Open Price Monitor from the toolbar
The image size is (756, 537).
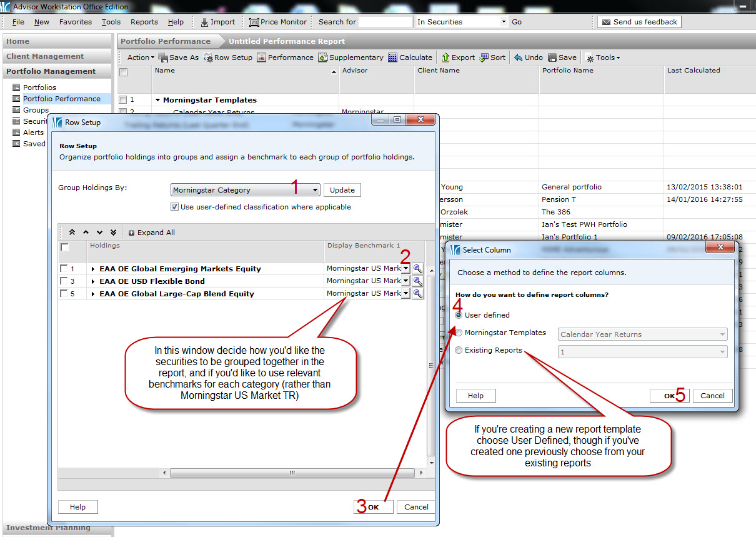(x=278, y=22)
